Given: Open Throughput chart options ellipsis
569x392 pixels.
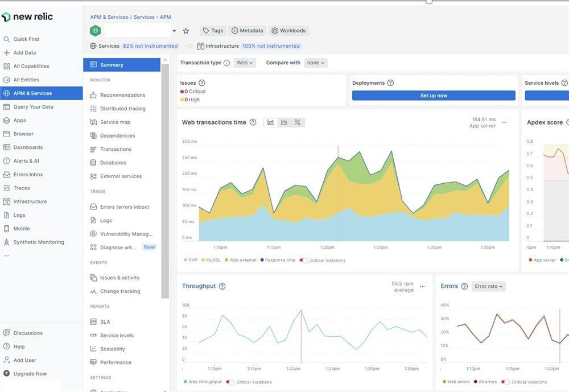Looking at the screenshot, I should pos(422,287).
